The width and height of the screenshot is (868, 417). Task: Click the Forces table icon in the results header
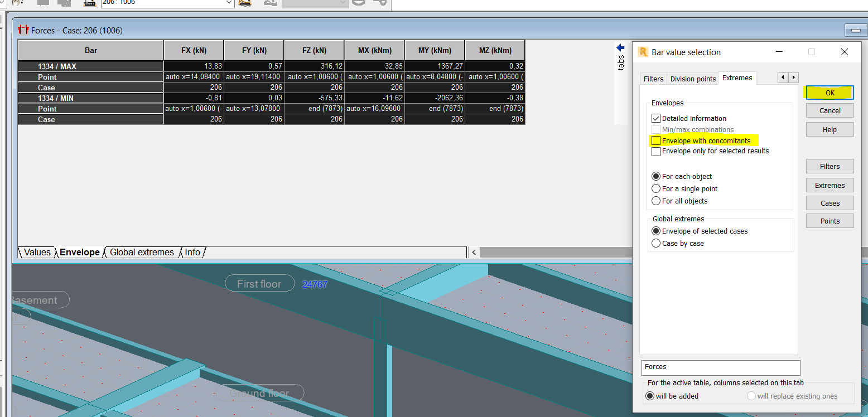tap(23, 30)
